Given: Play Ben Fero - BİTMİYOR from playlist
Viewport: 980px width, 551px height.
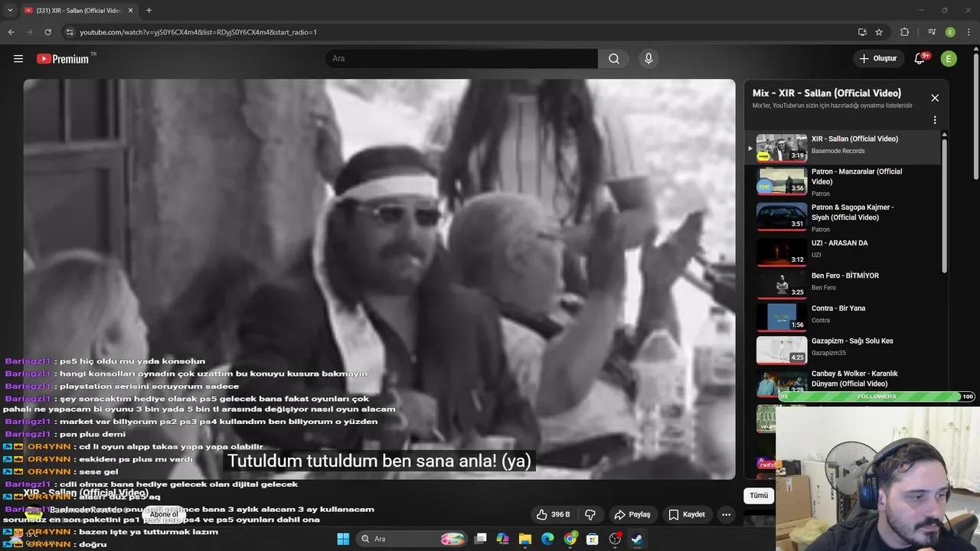Looking at the screenshot, I should 842,284.
